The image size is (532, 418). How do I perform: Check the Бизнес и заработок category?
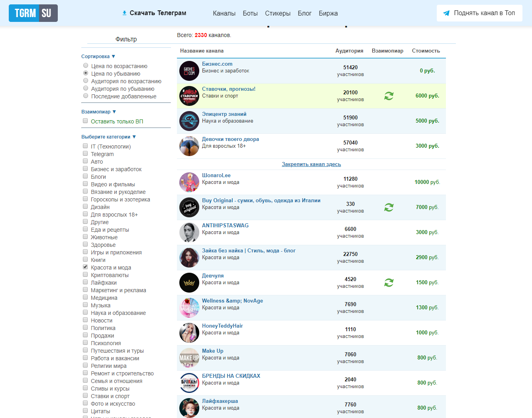point(85,168)
